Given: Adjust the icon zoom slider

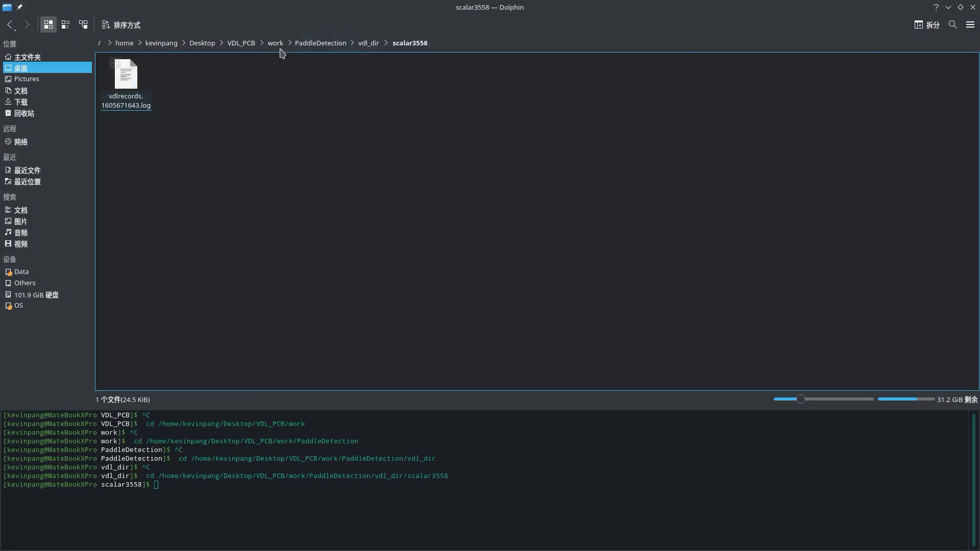Looking at the screenshot, I should click(800, 399).
